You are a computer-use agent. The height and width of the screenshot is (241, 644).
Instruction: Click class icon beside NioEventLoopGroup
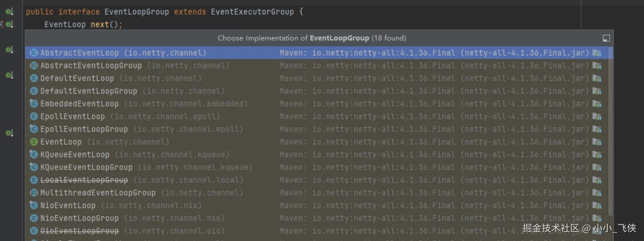coord(34,218)
